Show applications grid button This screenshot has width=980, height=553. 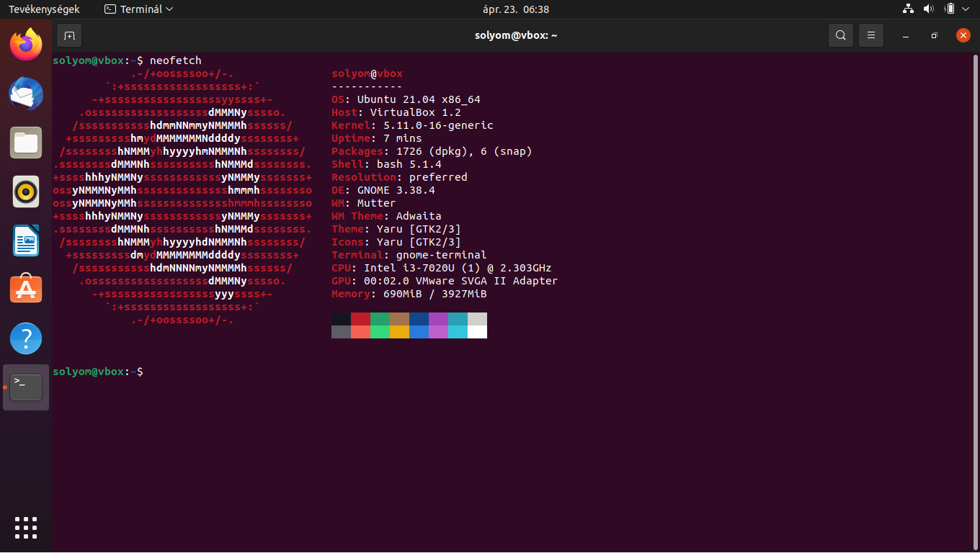coord(26,527)
